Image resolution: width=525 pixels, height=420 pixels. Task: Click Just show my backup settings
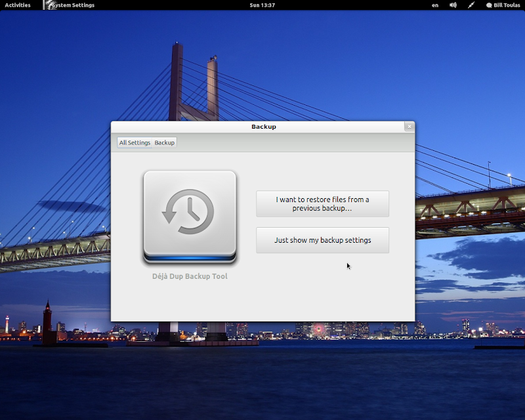(x=322, y=240)
